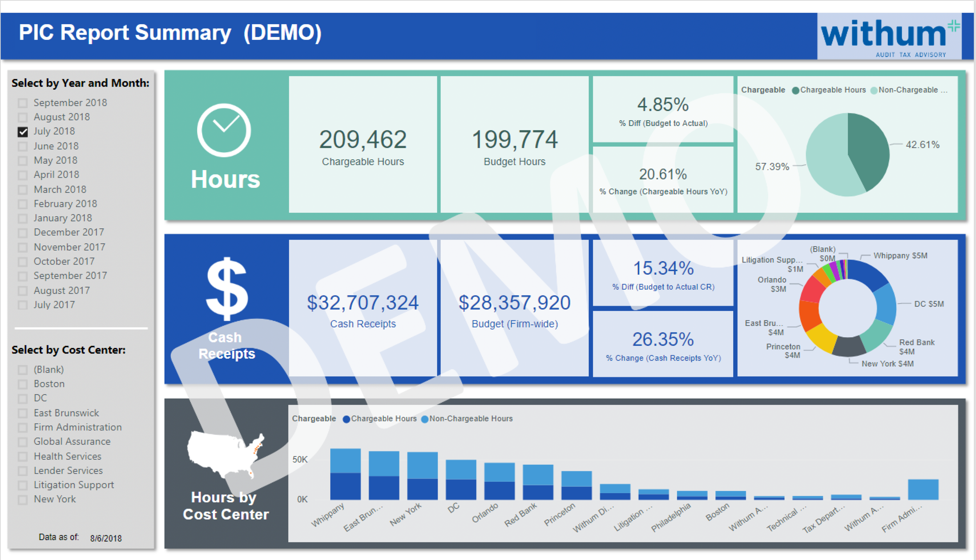Check the April 2018 checkbox
Image resolution: width=976 pixels, height=560 pixels.
(x=23, y=175)
